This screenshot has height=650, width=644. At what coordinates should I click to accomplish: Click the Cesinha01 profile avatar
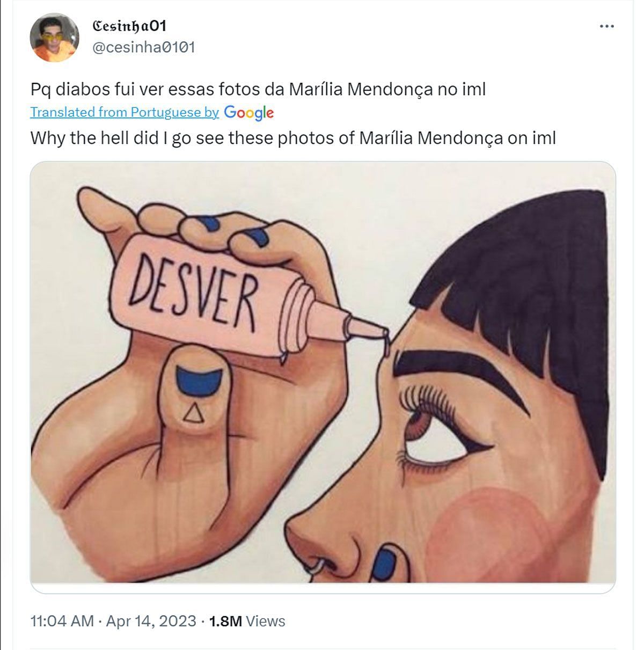click(x=54, y=38)
